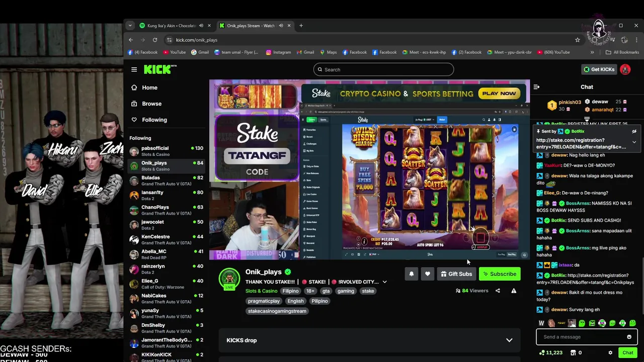This screenshot has height=362, width=644.
Task: Go to Browse in sidebar
Action: (x=151, y=104)
